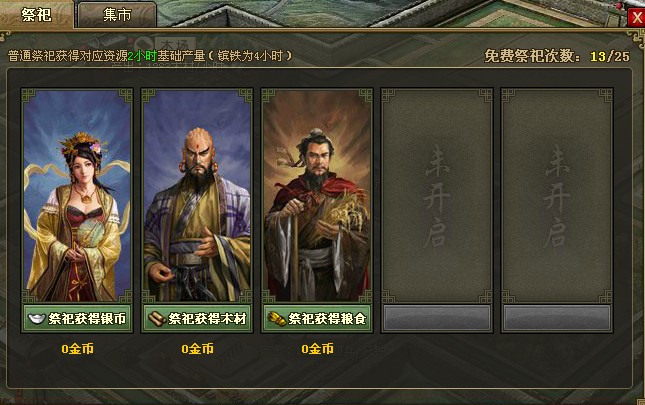Click the 免费祭祀次数 13/25 counter
This screenshot has width=645, height=405.
click(x=557, y=56)
